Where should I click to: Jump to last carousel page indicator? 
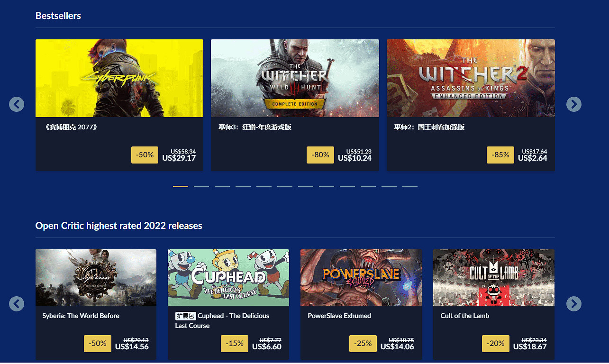[x=410, y=186]
